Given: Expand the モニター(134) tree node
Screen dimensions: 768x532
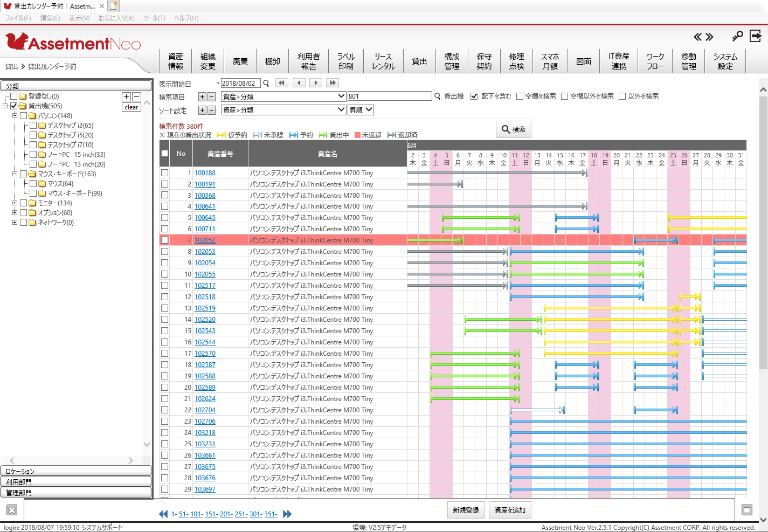Looking at the screenshot, I should pos(15,203).
